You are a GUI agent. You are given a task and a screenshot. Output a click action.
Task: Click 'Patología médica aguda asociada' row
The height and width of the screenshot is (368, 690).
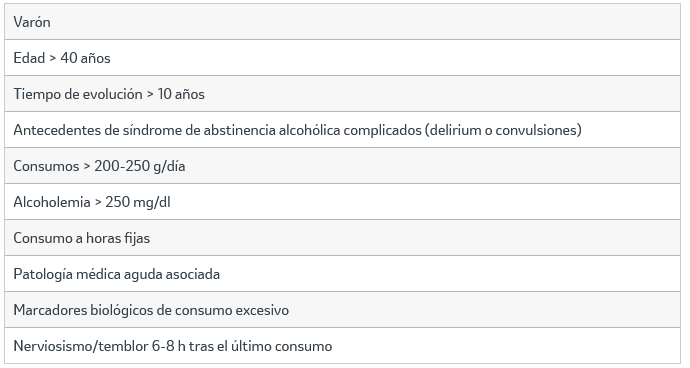342,274
